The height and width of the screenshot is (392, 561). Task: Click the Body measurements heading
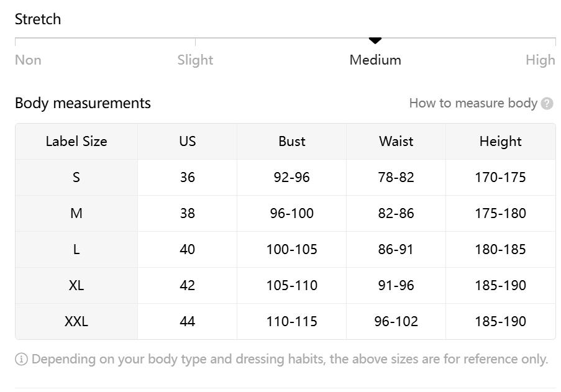tap(83, 103)
